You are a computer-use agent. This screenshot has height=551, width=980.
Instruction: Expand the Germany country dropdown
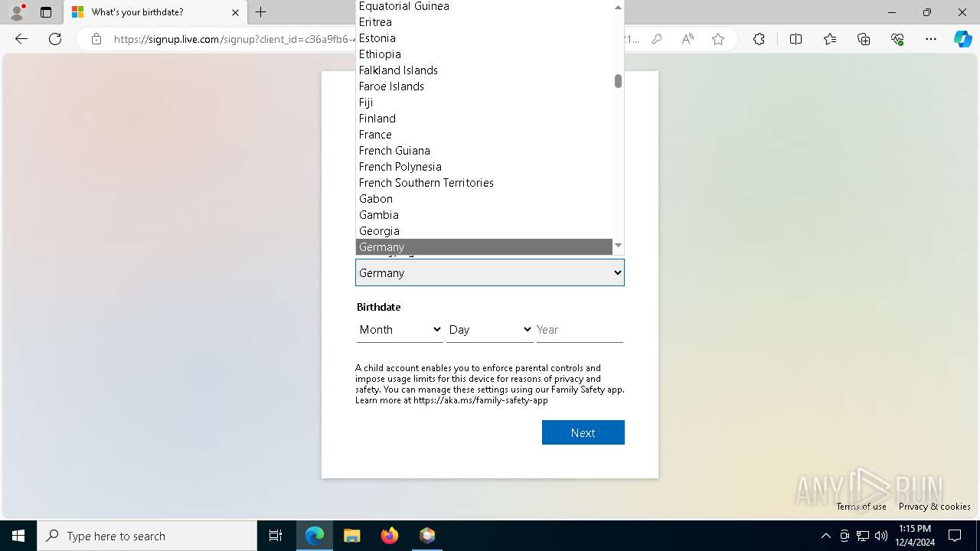click(490, 272)
